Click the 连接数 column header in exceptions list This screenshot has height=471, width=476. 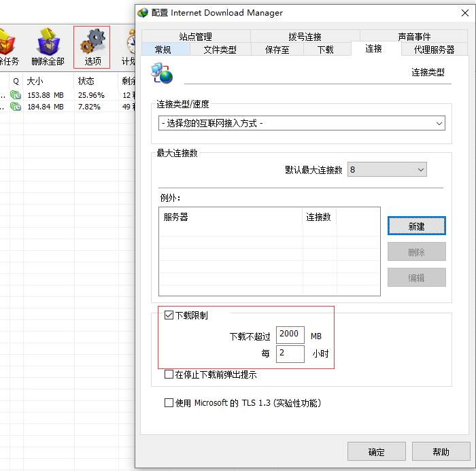[320, 217]
